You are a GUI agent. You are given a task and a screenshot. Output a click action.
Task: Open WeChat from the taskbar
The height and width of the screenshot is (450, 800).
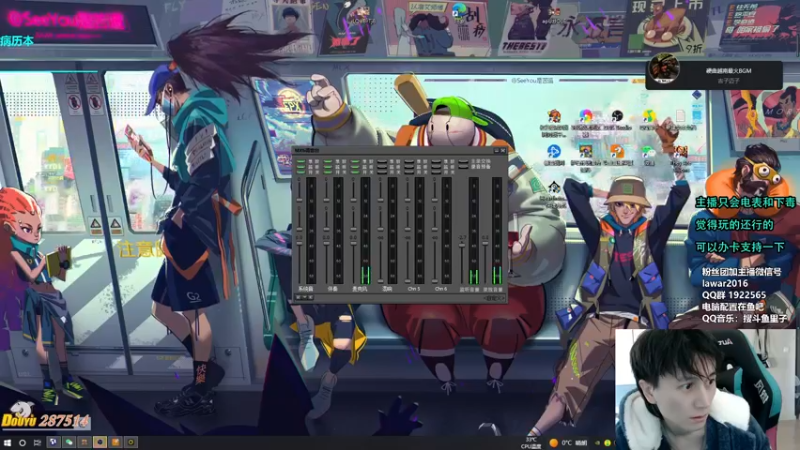click(x=68, y=442)
